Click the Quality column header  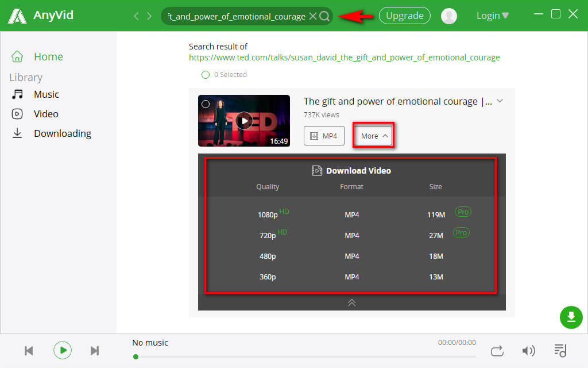[x=268, y=187]
